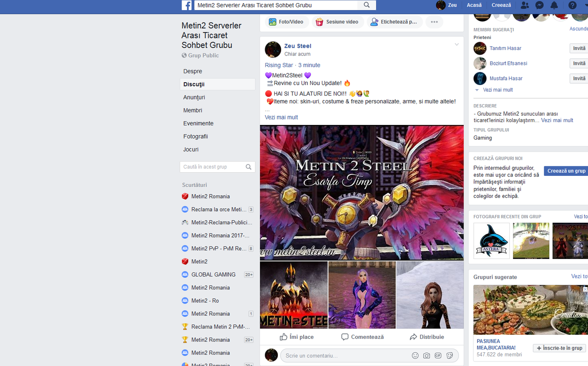Open PASIUNEA MEA,BUCATARIA! suggested group
This screenshot has width=588, height=366.
(x=496, y=344)
